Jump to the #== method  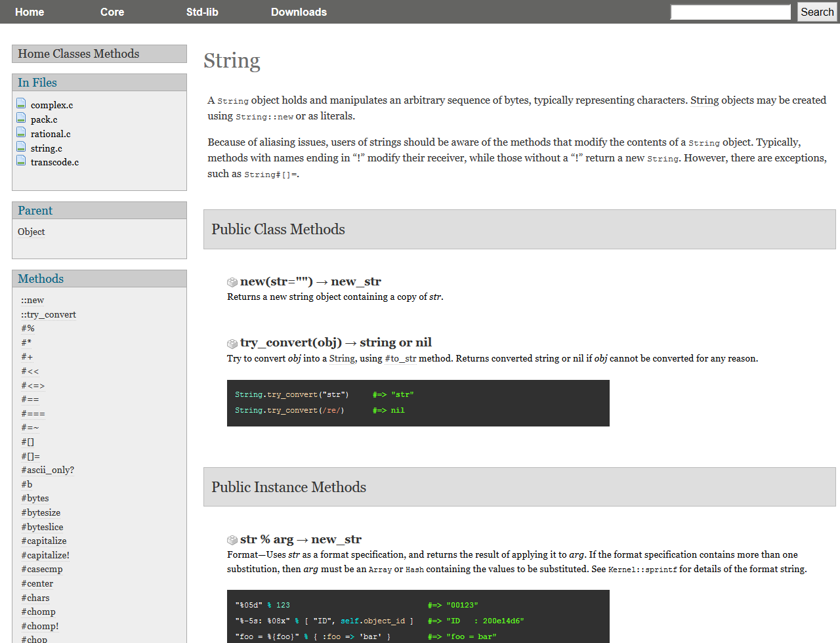click(x=30, y=399)
